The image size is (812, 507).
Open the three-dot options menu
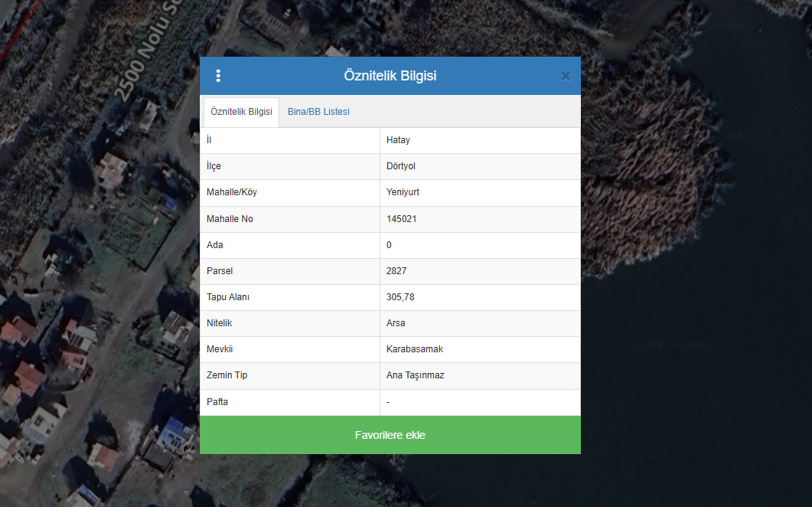tap(218, 76)
